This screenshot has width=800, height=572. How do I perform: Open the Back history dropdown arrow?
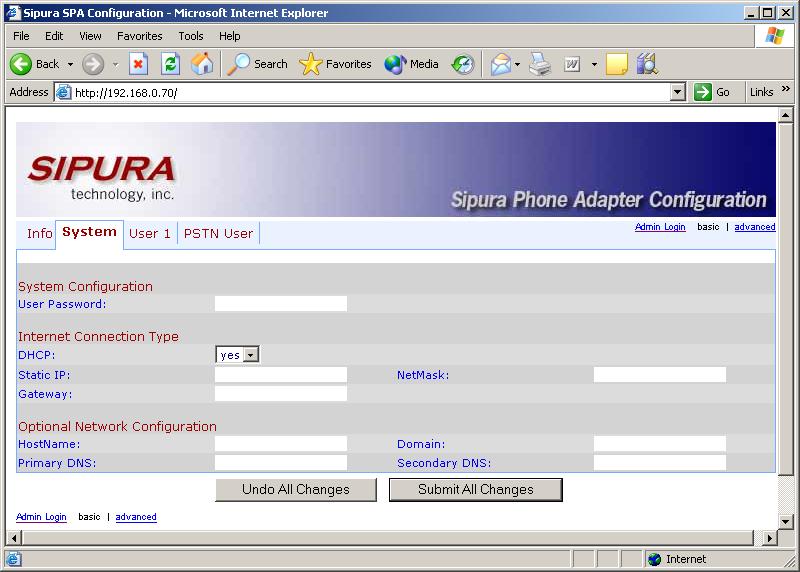[x=70, y=64]
